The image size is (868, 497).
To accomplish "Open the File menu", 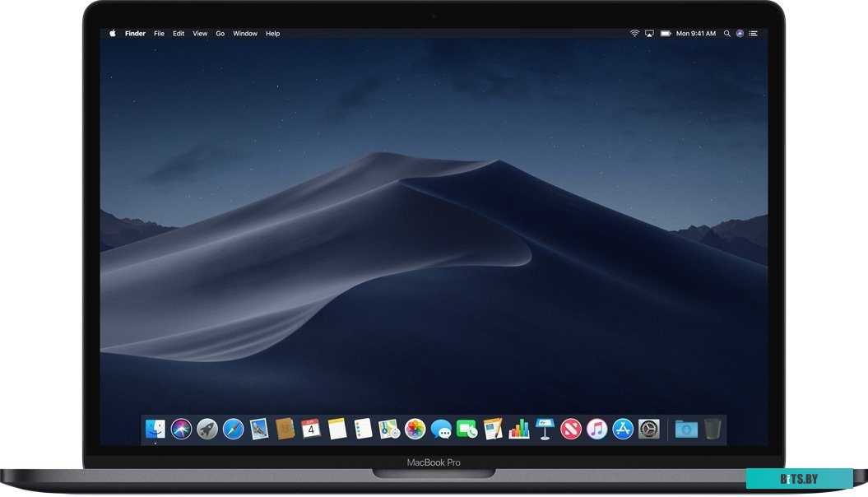I will (x=159, y=33).
